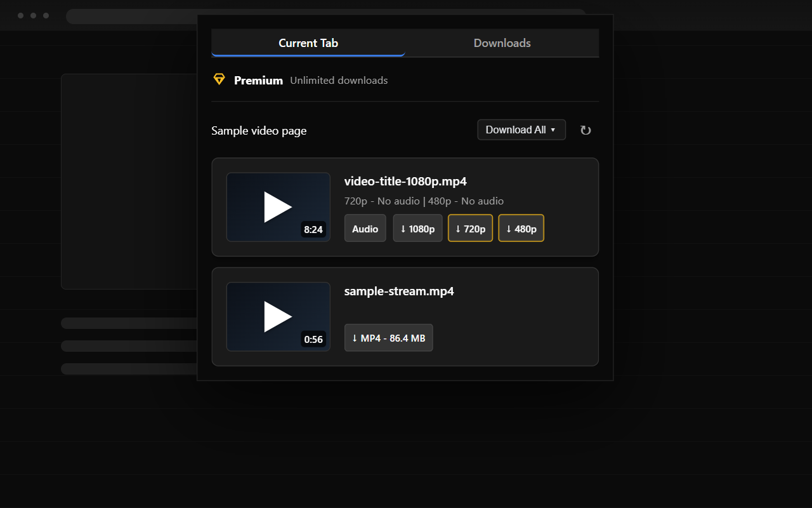Click the Premium label
The image size is (812, 508).
258,81
